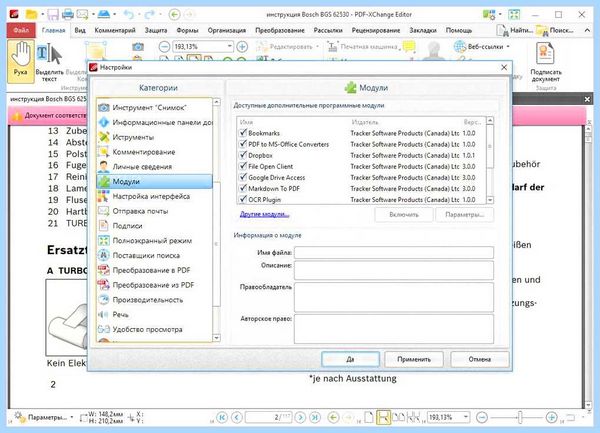Open status bar zoom 193,13% dropdown

[x=466, y=417]
